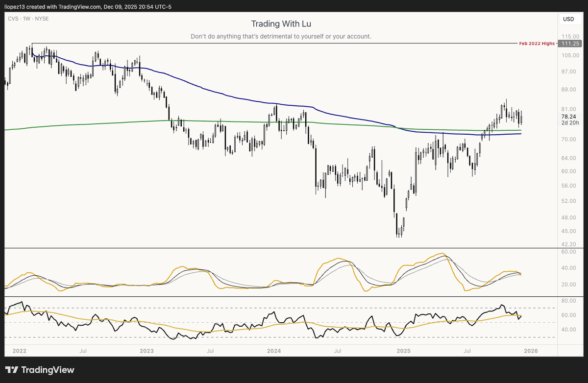Click the Feb 2022 Highs label
This screenshot has width=588, height=383.
(536, 43)
